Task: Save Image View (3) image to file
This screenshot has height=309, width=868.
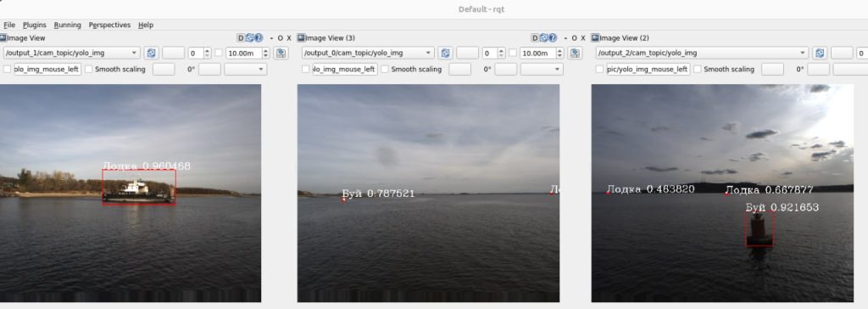Action: (576, 53)
